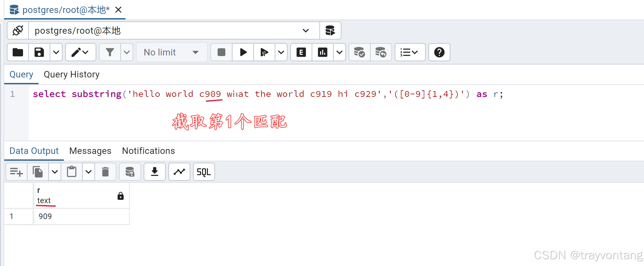
Task: Click the Execute script cursor icon
Action: point(264,52)
